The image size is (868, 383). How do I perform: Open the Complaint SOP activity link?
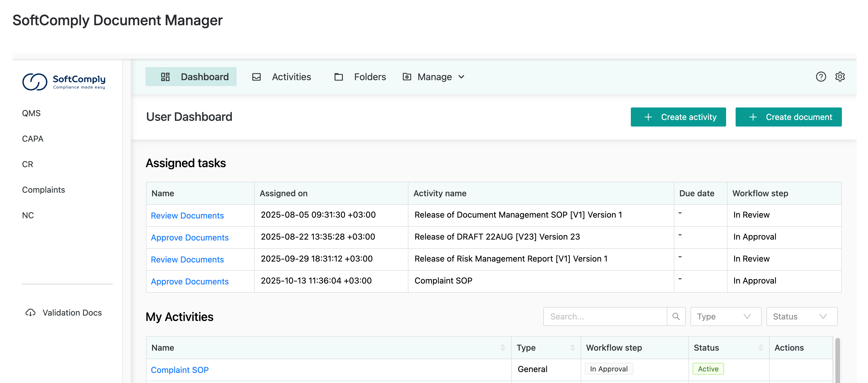pyautogui.click(x=180, y=370)
